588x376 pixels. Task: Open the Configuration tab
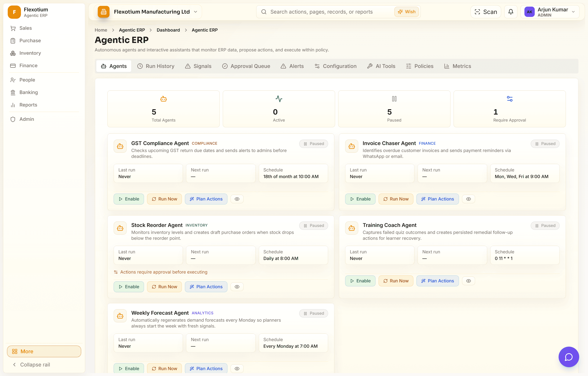click(x=335, y=66)
